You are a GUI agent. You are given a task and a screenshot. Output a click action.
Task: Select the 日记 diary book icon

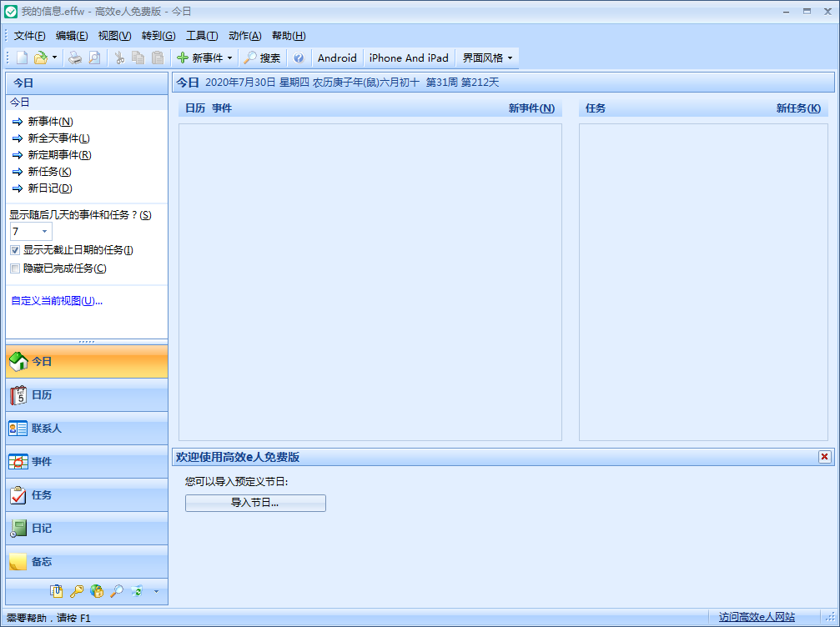point(18,529)
